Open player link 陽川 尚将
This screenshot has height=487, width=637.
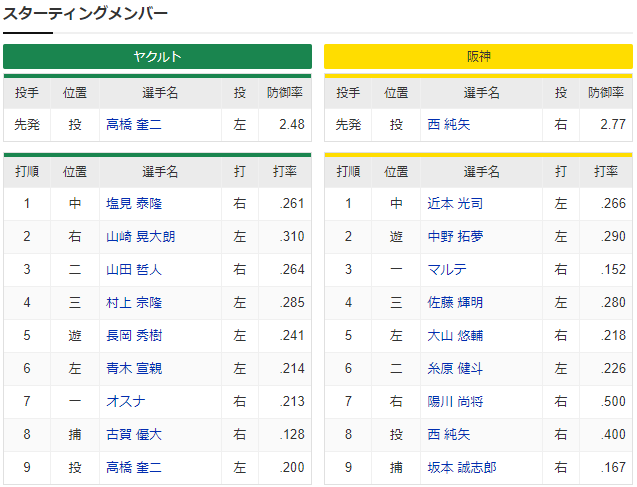tap(455, 401)
